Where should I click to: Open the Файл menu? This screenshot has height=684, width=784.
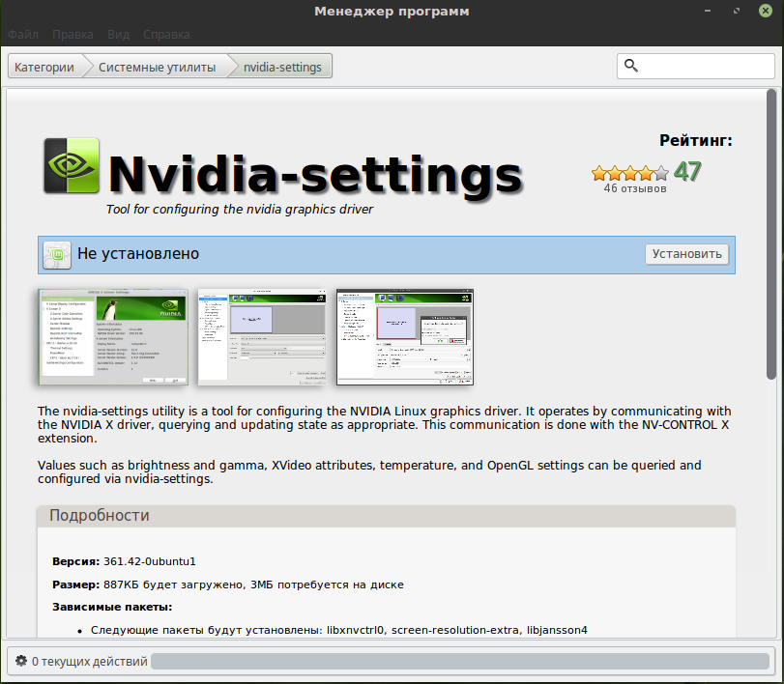(23, 34)
